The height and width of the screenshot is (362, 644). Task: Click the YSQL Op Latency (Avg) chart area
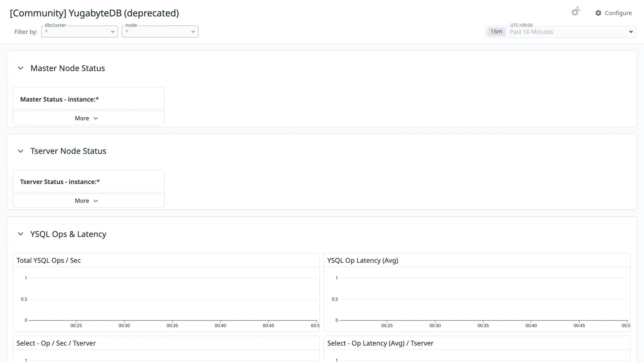click(477, 299)
